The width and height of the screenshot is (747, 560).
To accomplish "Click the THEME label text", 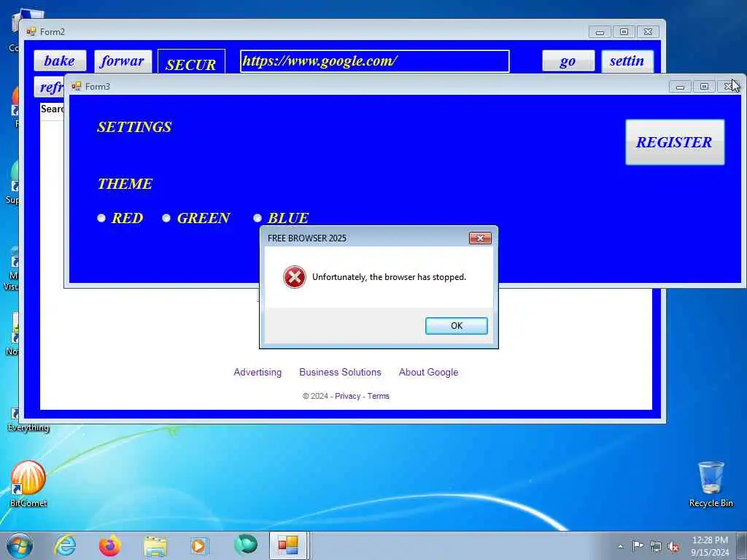I will pyautogui.click(x=125, y=184).
